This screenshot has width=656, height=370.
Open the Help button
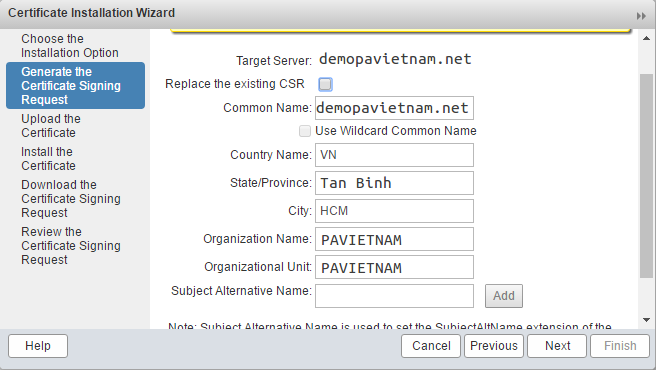(38, 346)
